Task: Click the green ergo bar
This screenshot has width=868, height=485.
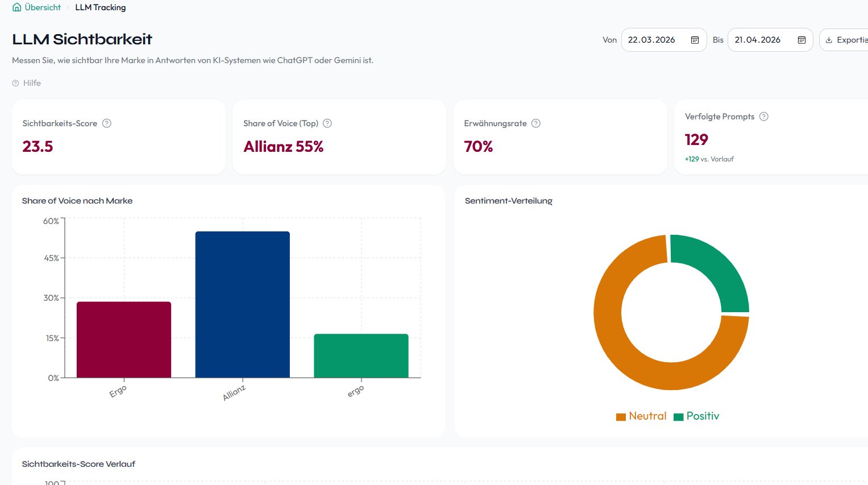Action: [x=361, y=356]
